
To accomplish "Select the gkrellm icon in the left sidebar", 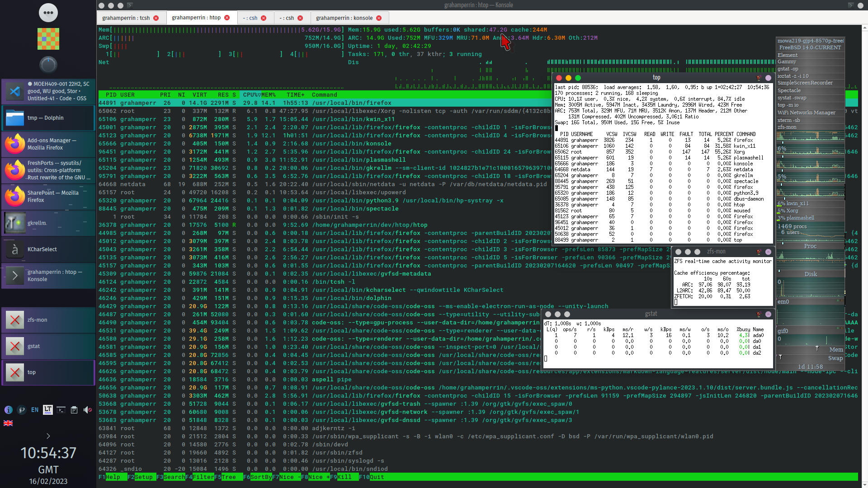I will point(15,223).
